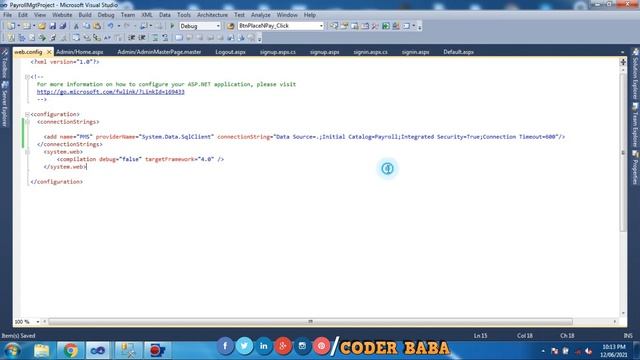Open the BtnPlaceNPay_Click find combo box
This screenshot has height=360, width=640.
pos(281,26)
